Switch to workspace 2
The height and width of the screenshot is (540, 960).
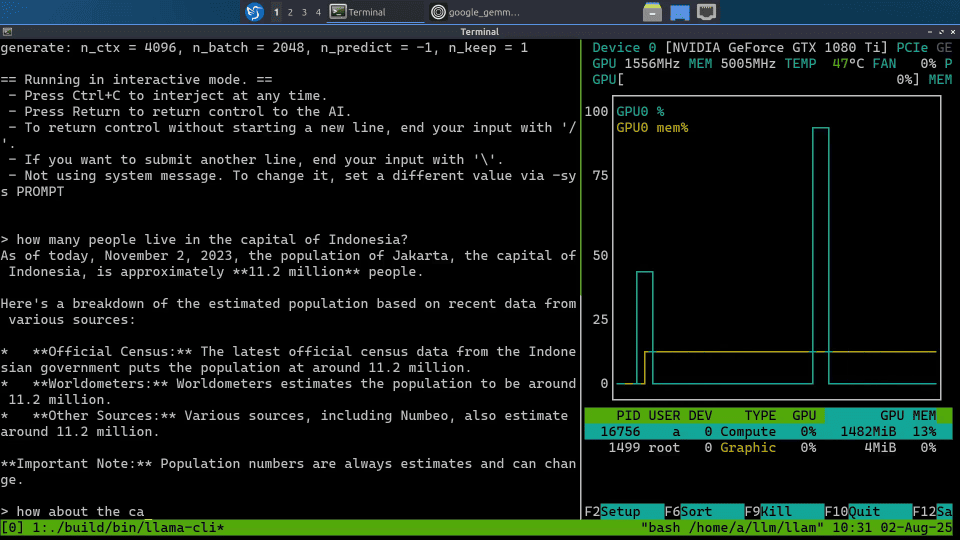(x=290, y=12)
